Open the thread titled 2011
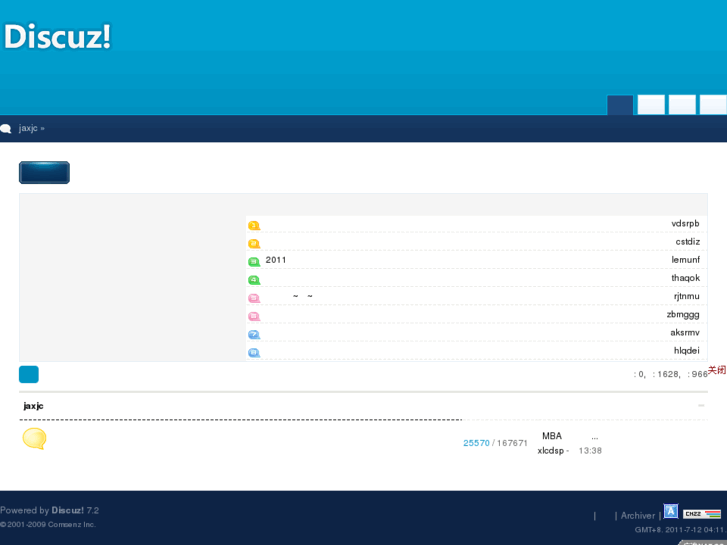 click(276, 260)
